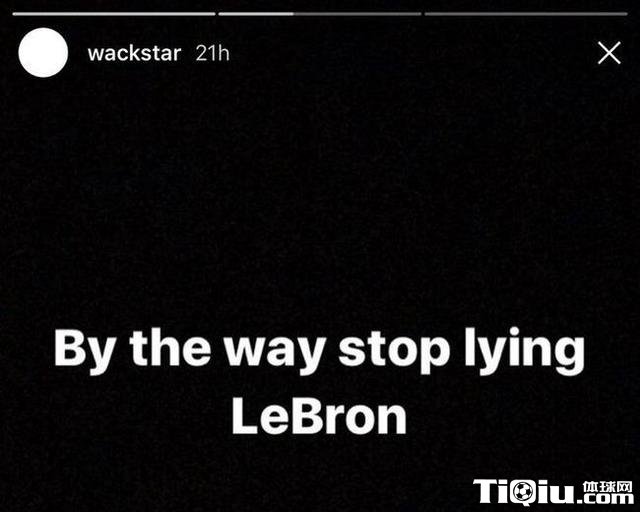This screenshot has width=640, height=512.
Task: Select the word 'the' in the story text
Action: pos(170,347)
